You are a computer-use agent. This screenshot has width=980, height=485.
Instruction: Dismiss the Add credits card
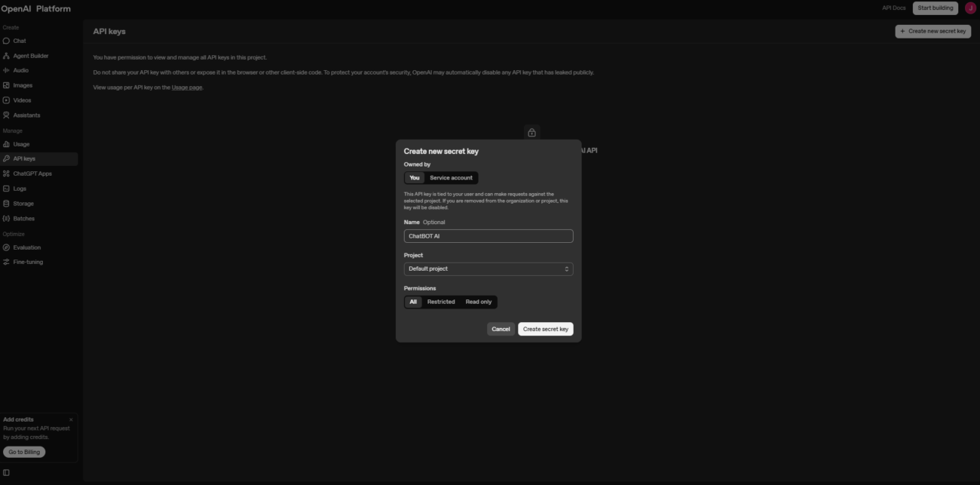point(72,419)
